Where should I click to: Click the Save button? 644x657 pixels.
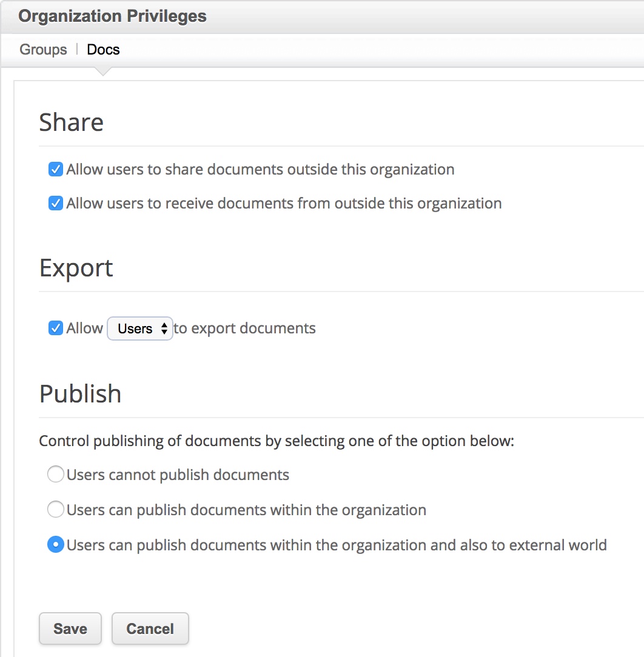[70, 629]
